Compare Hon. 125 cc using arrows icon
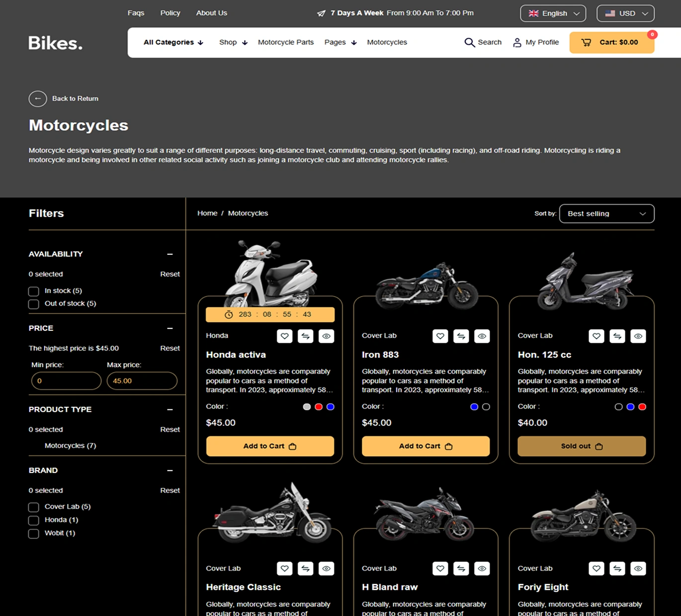Viewport: 681px width, 616px height. click(617, 336)
